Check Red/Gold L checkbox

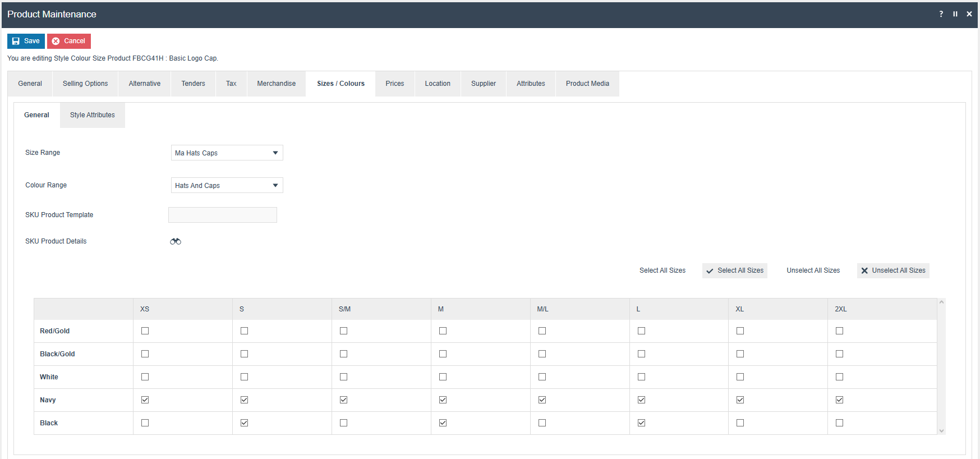[x=642, y=331]
